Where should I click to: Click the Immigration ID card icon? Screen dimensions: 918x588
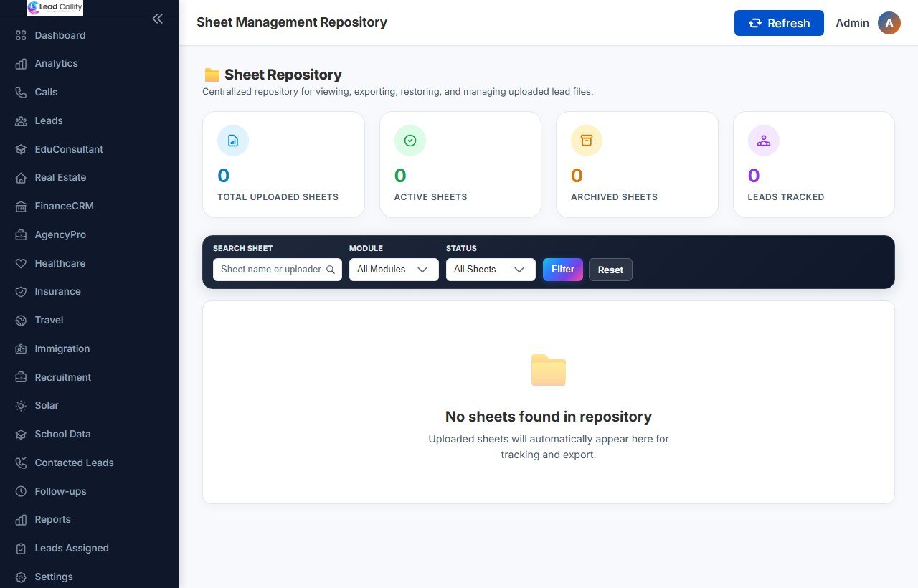21,349
